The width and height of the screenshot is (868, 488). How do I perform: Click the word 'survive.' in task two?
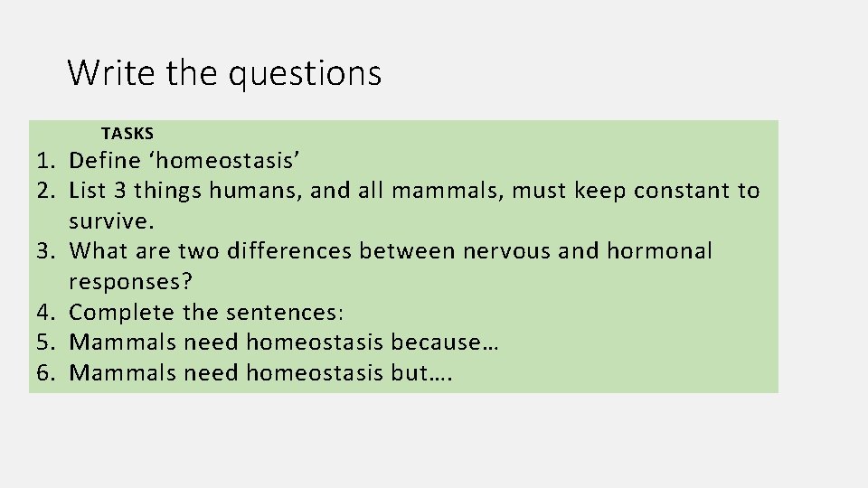pos(111,221)
